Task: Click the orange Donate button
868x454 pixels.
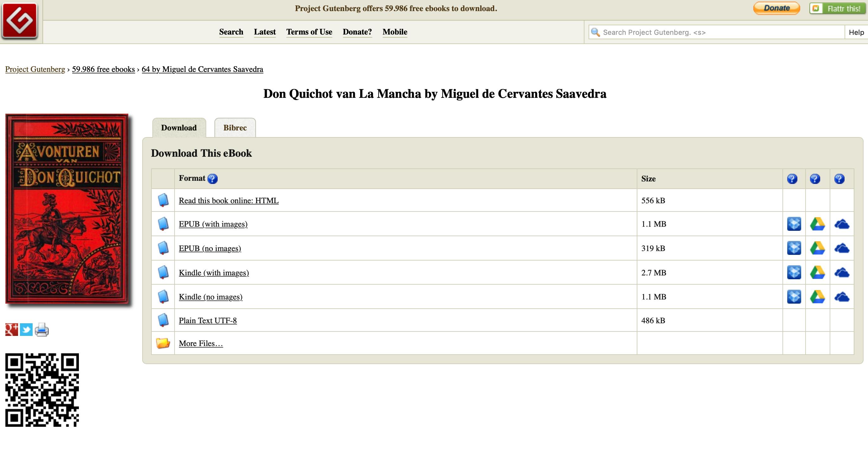Action: click(x=776, y=8)
